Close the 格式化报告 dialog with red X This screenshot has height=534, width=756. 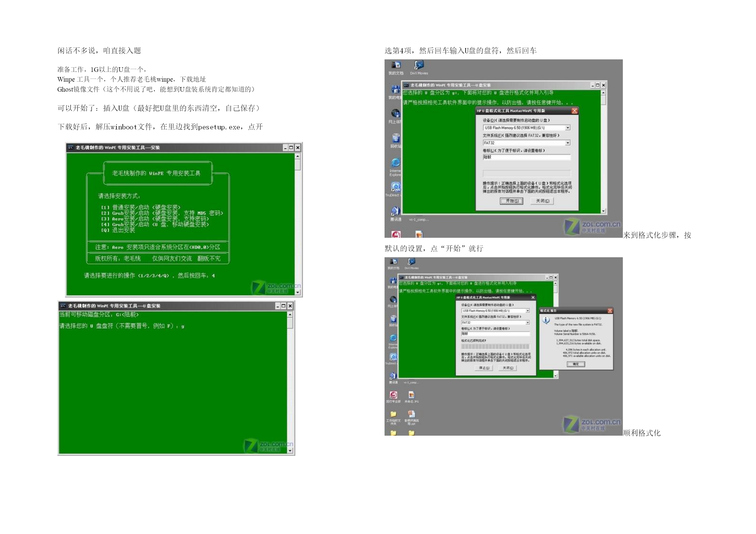[x=610, y=311]
